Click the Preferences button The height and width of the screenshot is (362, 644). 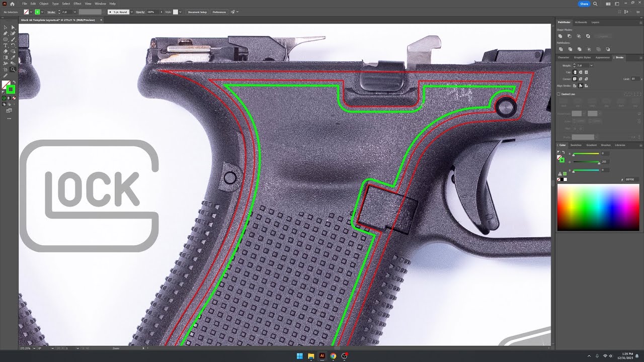[219, 12]
